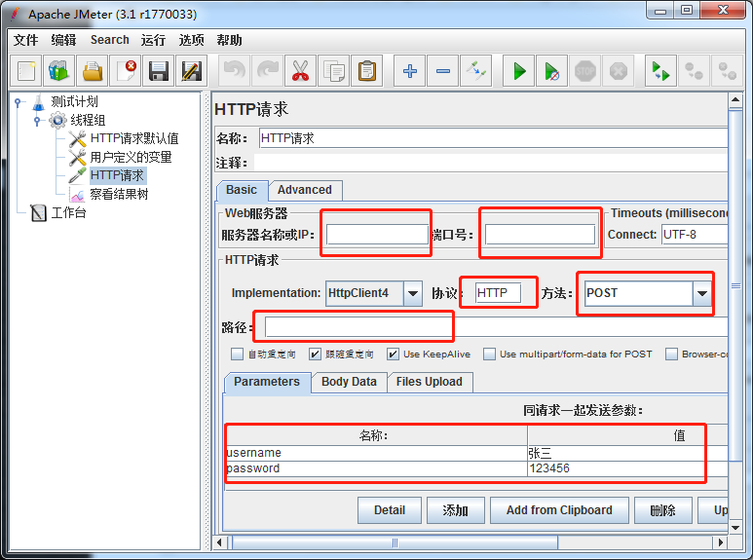753x560 pixels.
Task: Click the 服务器名称或IP input field
Action: 377,235
